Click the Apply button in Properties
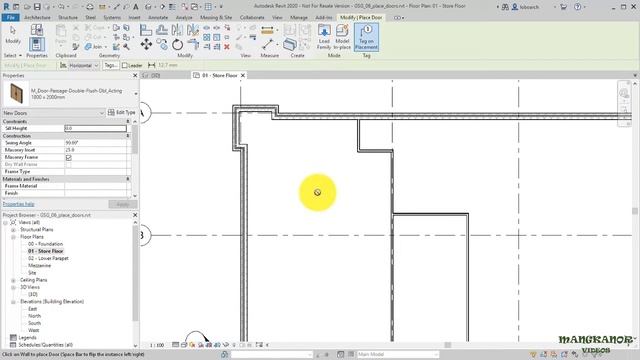 (122, 204)
